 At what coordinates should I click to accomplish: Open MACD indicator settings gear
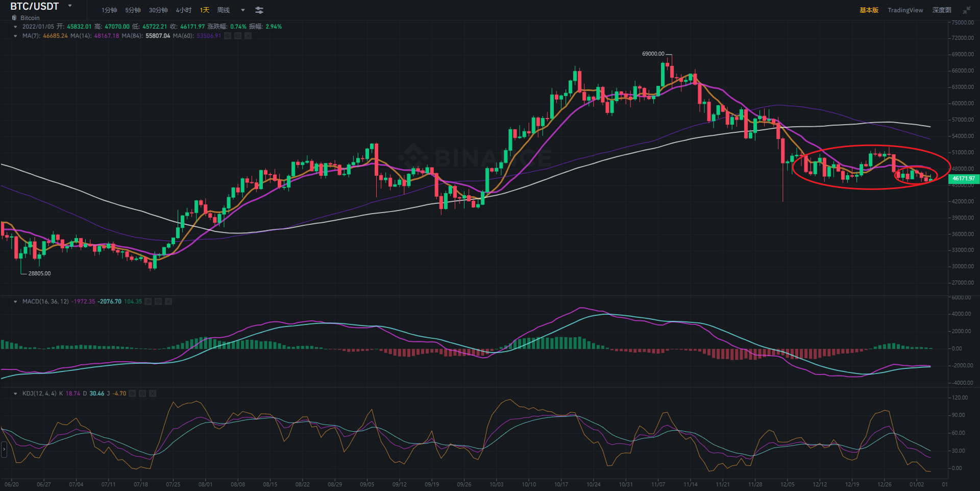[x=158, y=301]
